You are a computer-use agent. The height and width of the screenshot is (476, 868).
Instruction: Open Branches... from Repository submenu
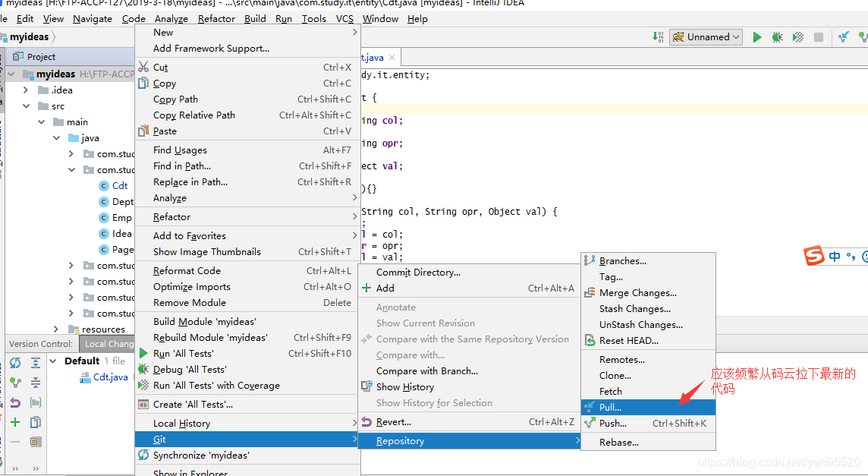tap(648, 261)
